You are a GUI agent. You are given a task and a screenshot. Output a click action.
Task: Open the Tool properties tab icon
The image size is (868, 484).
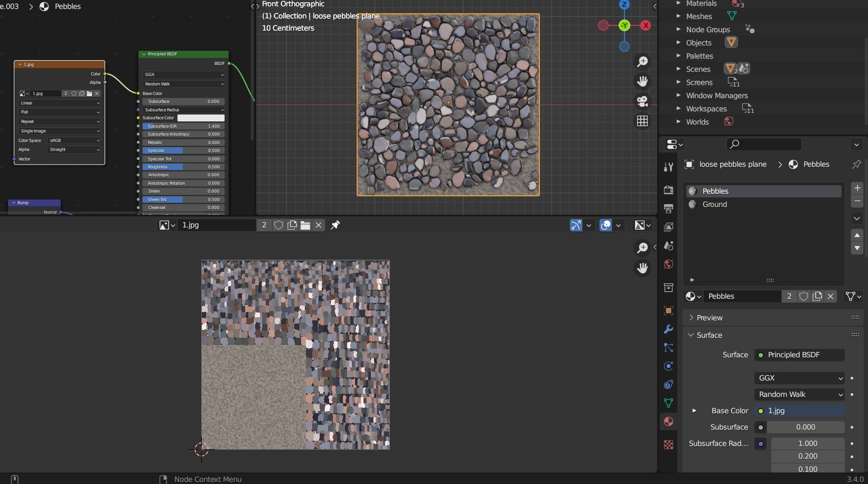pos(668,167)
